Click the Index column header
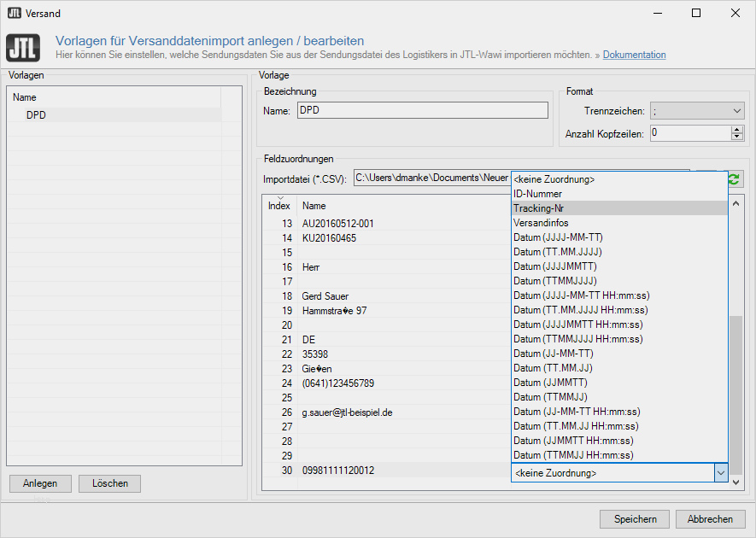This screenshot has height=538, width=756. 279,205
